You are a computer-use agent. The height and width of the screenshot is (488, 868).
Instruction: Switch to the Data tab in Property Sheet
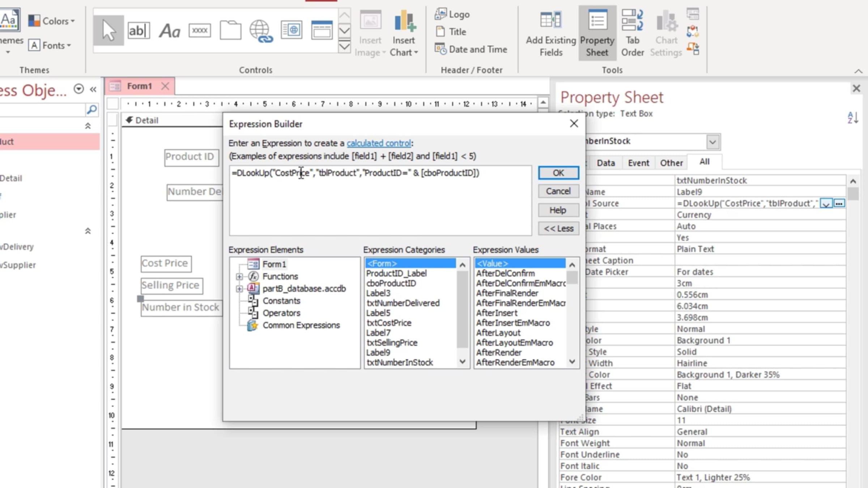click(606, 163)
